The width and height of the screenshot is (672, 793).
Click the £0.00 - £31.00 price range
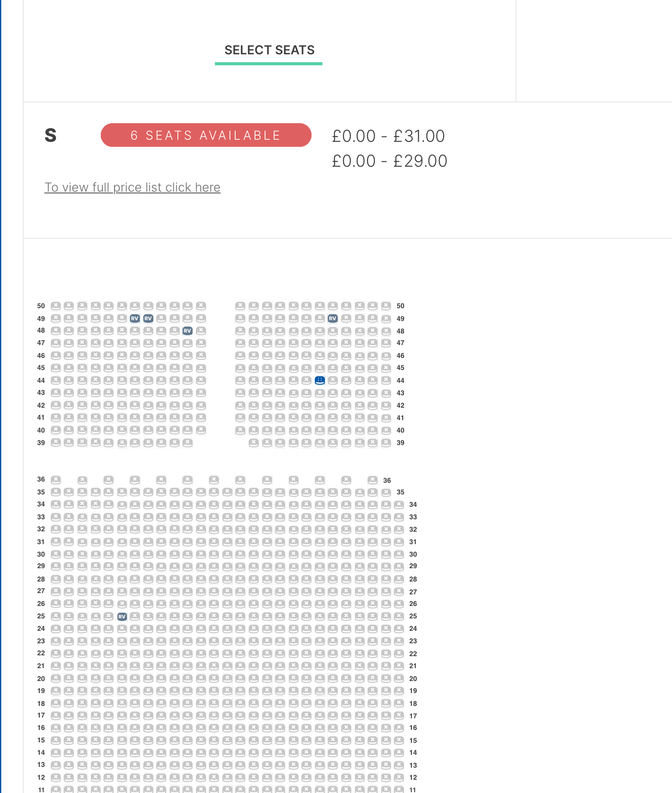(388, 136)
